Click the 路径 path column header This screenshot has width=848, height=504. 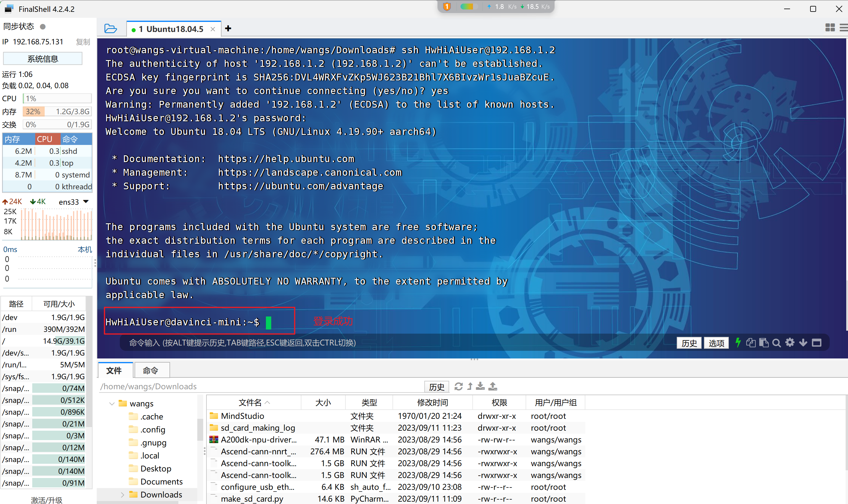16,304
